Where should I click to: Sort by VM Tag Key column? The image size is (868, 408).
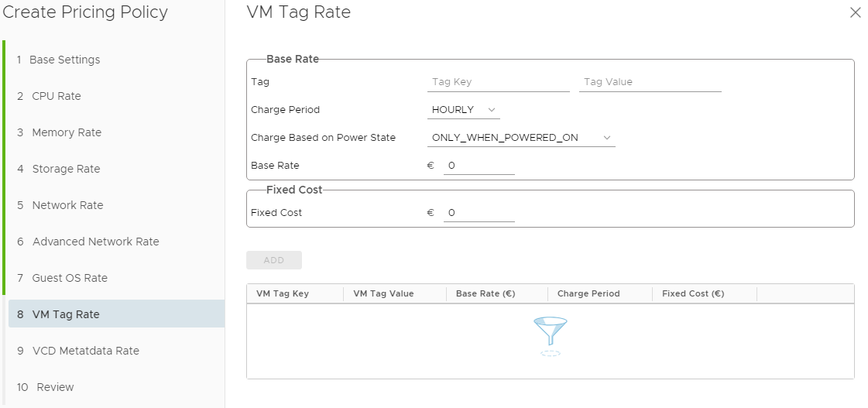point(283,294)
